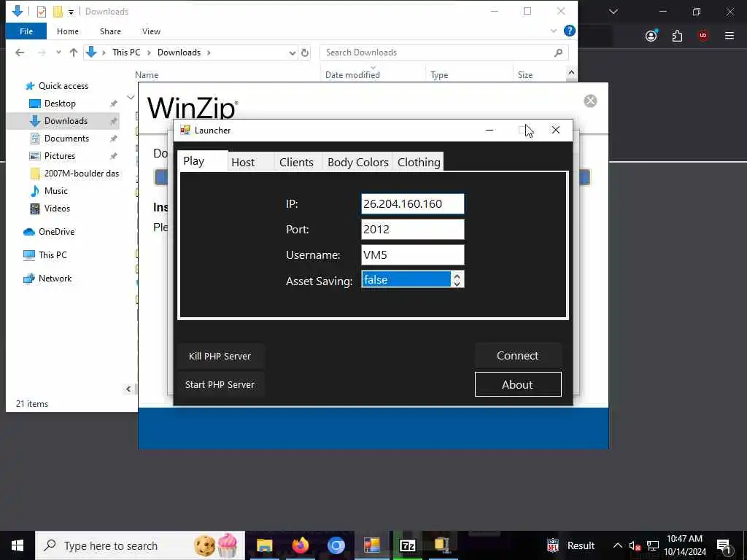Open the notification center icon

[x=724, y=546]
